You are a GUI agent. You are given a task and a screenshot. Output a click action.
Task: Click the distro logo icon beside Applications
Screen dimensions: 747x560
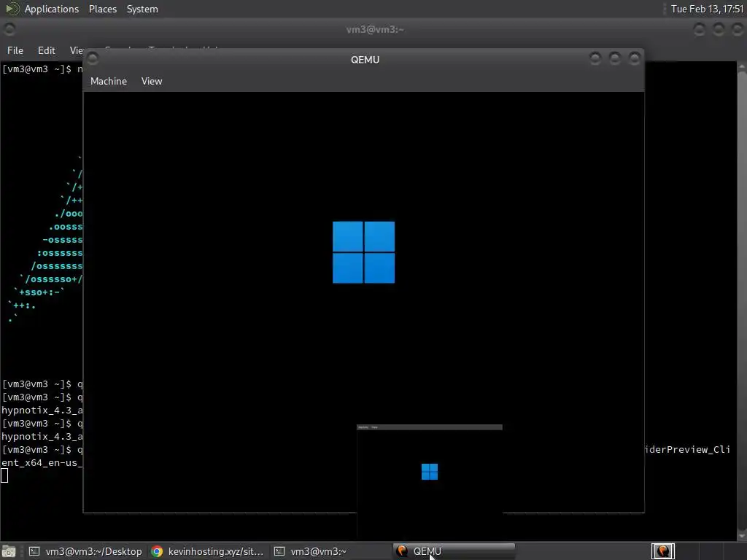pos(12,9)
